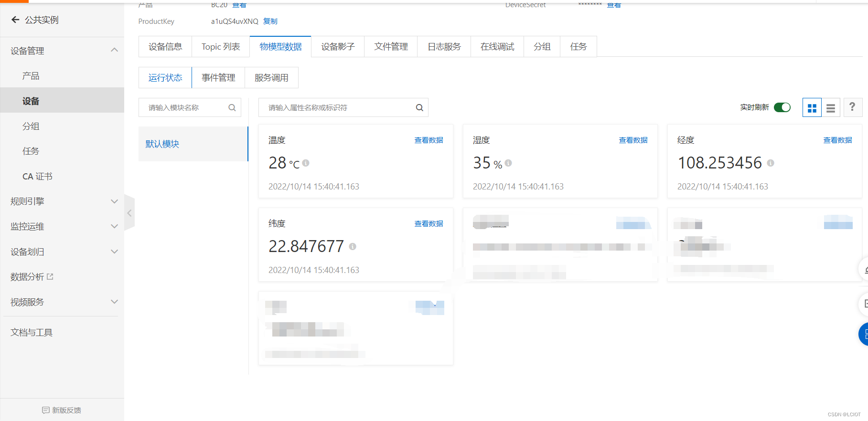Select 默认模块 in module list
Screen dimensions: 868x421
193,144
